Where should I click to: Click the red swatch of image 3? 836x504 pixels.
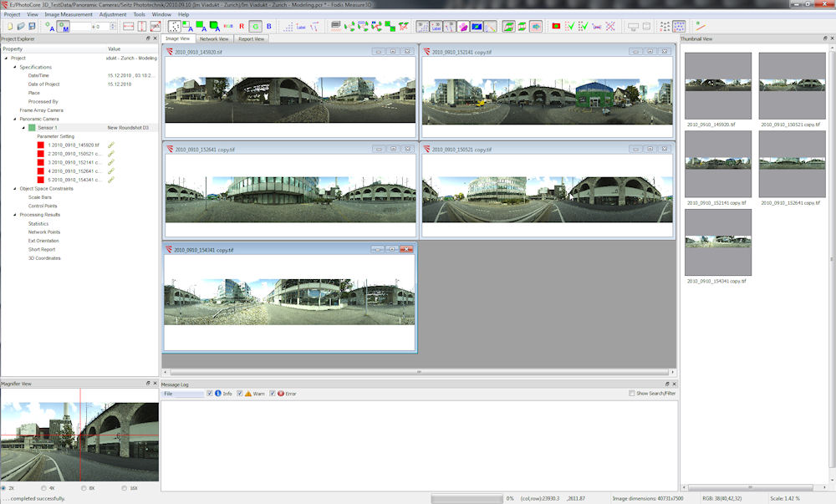[x=41, y=162]
